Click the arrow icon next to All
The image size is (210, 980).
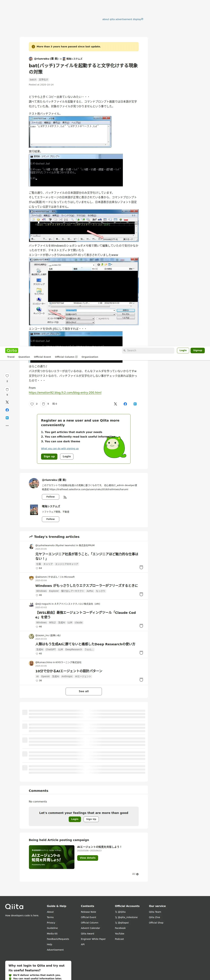point(137,874)
